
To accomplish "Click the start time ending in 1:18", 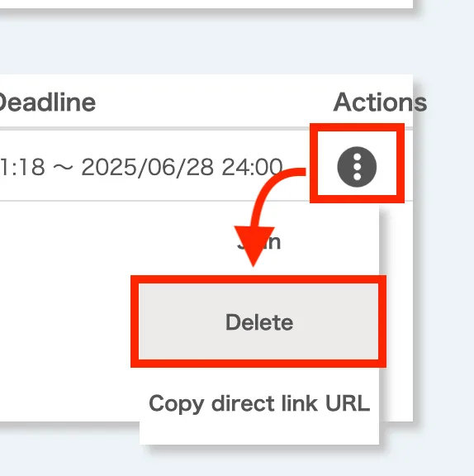I will (22, 167).
